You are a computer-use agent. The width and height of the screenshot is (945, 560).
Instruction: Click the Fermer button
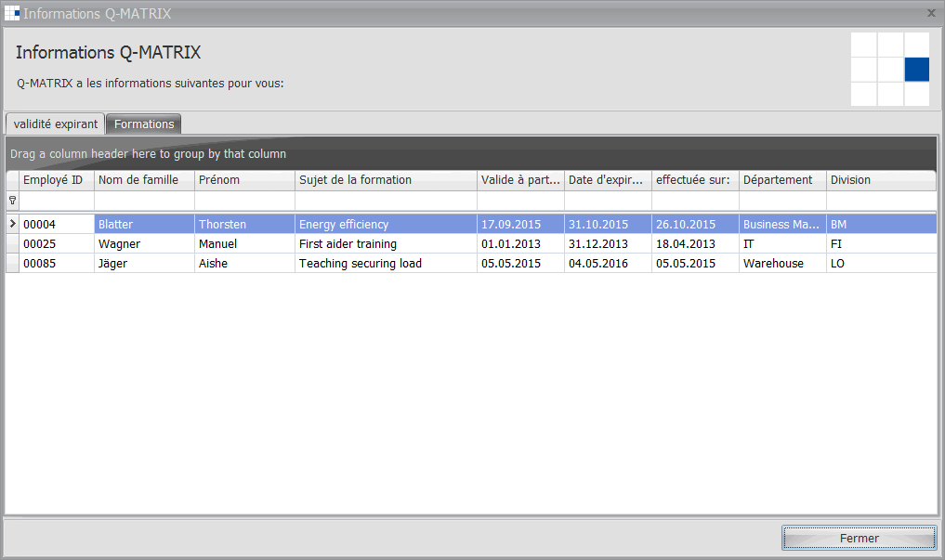pyautogui.click(x=859, y=538)
